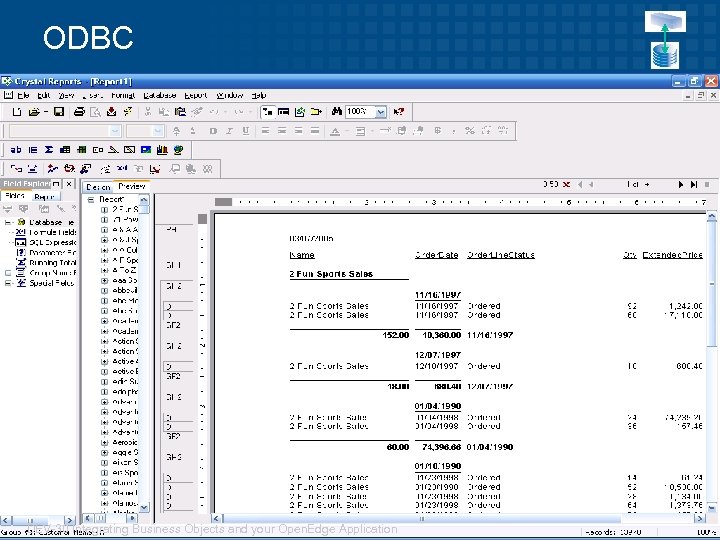
Task: Click the Insert Box icon
Action: pos(129,150)
